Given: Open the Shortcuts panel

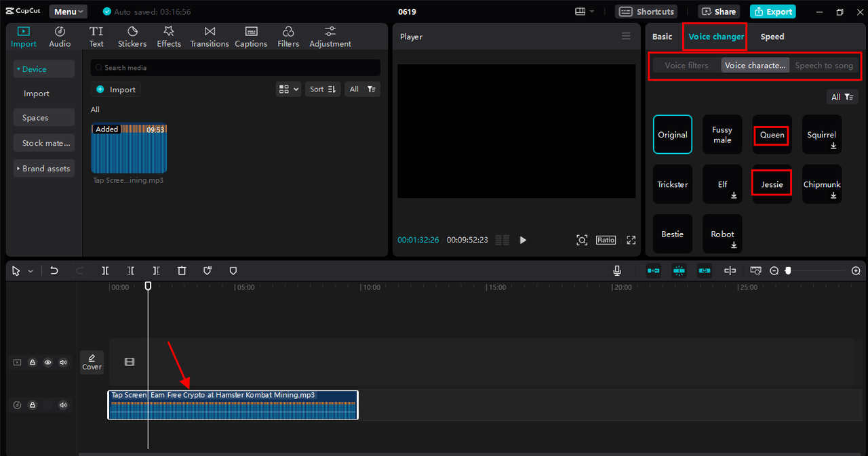Looking at the screenshot, I should click(646, 12).
